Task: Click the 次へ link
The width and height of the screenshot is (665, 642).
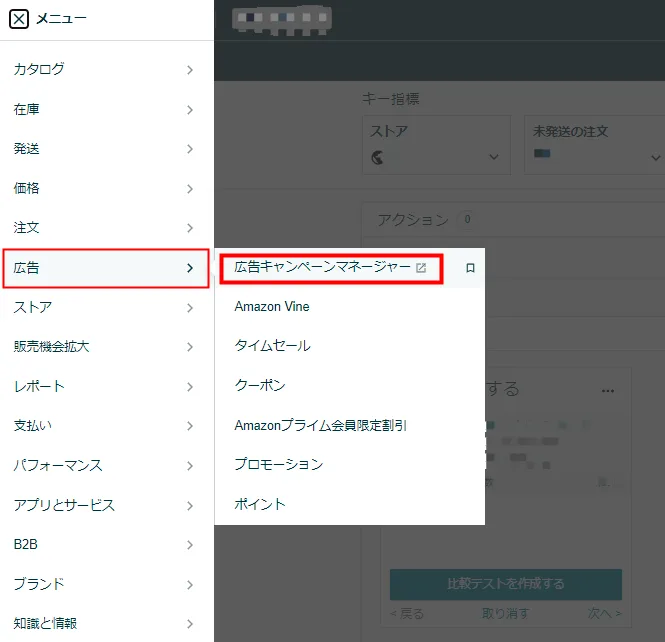Action: coord(604,614)
